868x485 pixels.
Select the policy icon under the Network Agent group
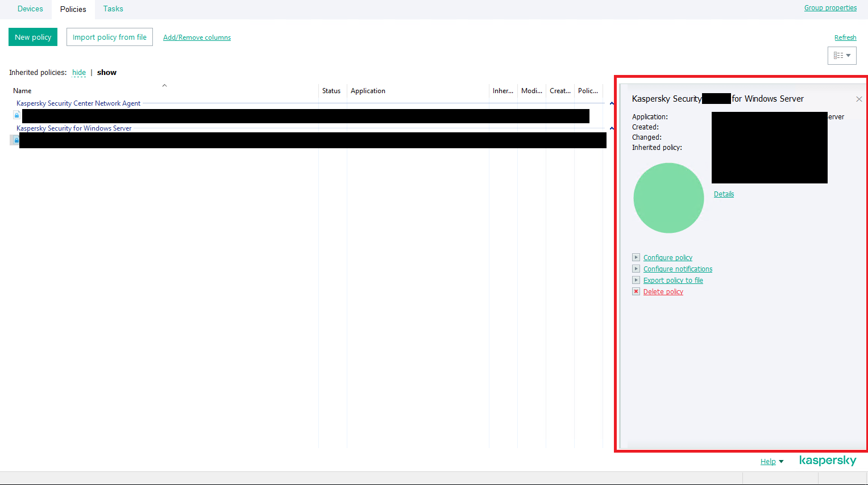(x=16, y=115)
